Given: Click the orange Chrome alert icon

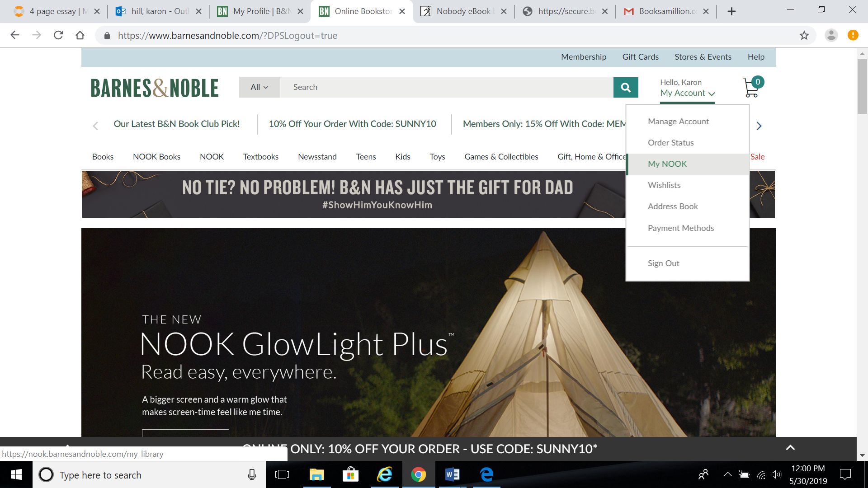Looking at the screenshot, I should click(853, 35).
